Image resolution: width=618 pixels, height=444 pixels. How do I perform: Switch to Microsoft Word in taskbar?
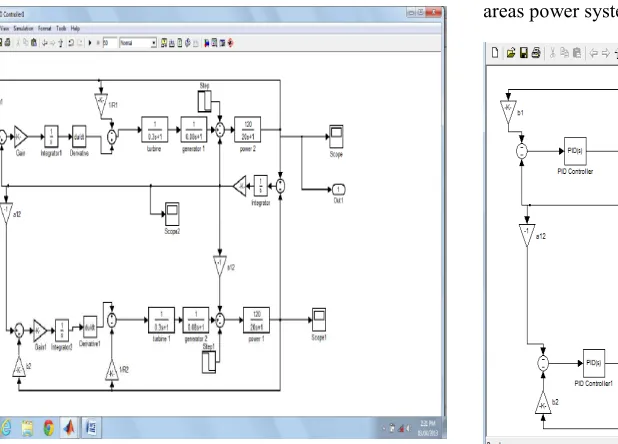coord(91,427)
